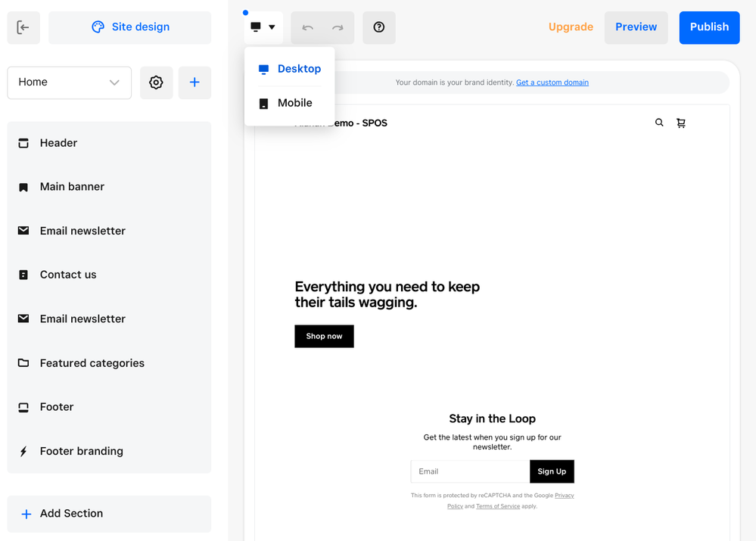
Task: Select Desktop view from the menu
Action: pos(290,69)
